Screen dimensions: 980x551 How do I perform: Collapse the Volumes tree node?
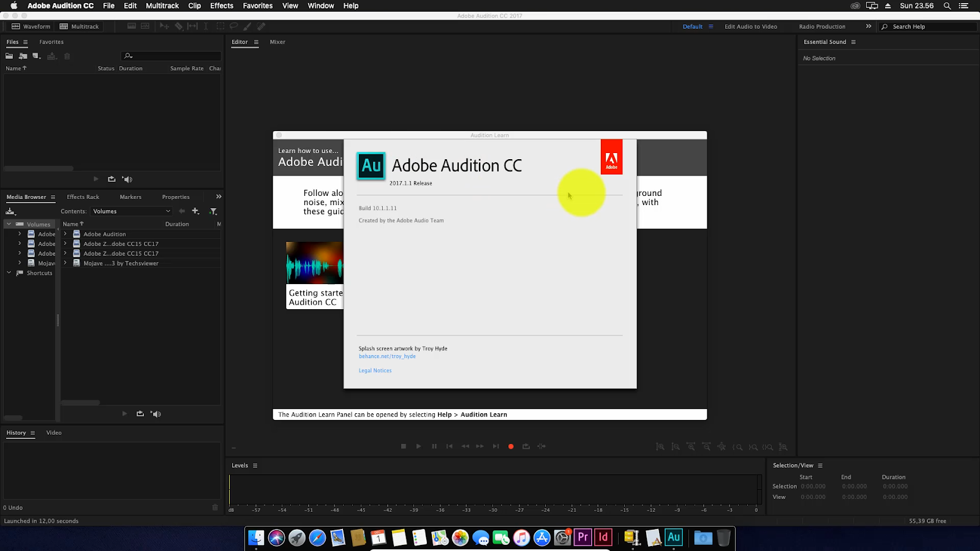click(9, 224)
